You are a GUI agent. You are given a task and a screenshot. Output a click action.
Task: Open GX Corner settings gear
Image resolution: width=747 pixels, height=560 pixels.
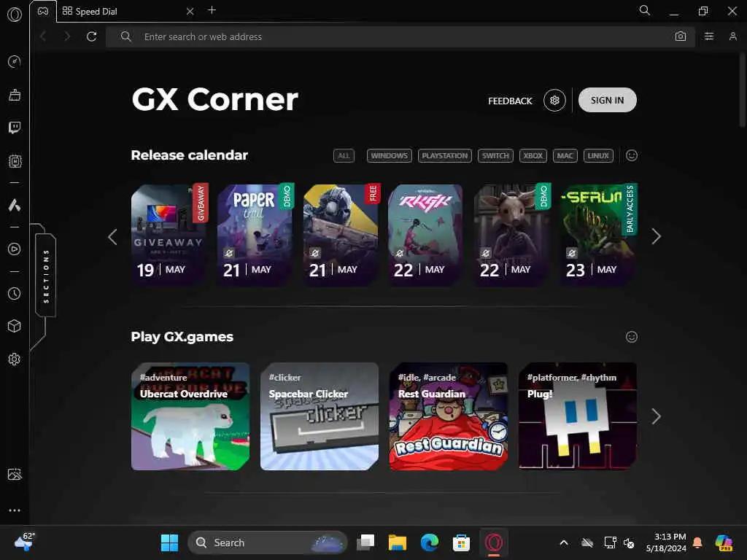554,101
